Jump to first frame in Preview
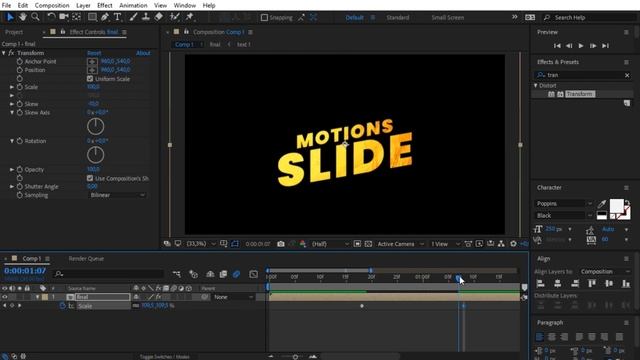The height and width of the screenshot is (360, 640). pos(557,46)
